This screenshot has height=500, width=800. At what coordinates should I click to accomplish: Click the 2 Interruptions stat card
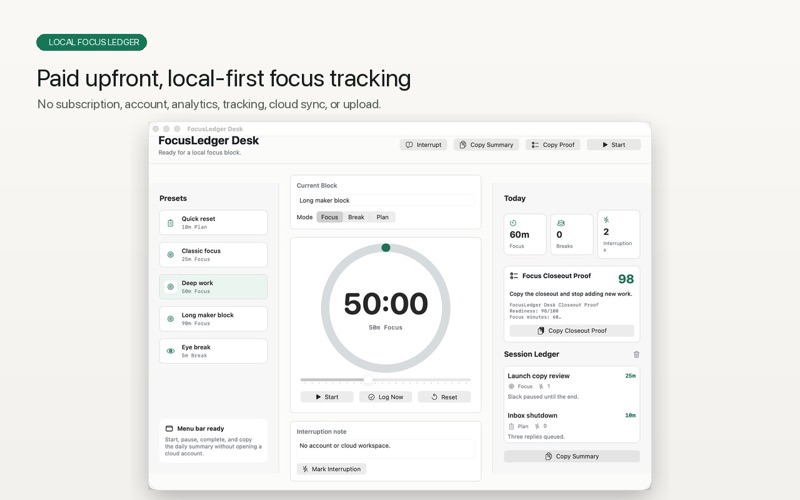tap(618, 234)
